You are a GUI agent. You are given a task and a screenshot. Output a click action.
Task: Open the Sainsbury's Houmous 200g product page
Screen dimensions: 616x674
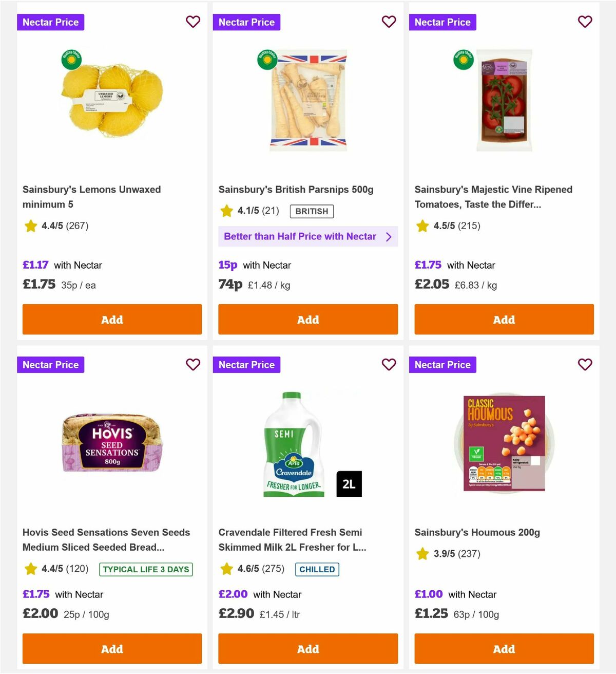[x=477, y=532]
